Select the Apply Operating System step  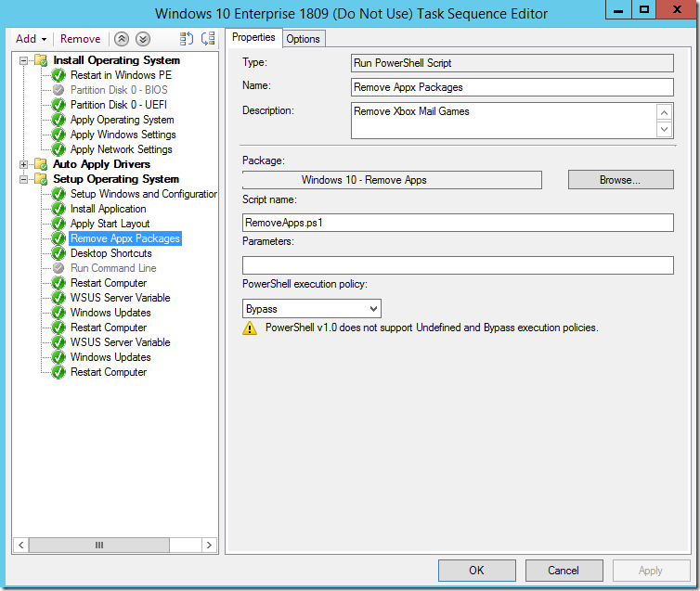coord(123,120)
